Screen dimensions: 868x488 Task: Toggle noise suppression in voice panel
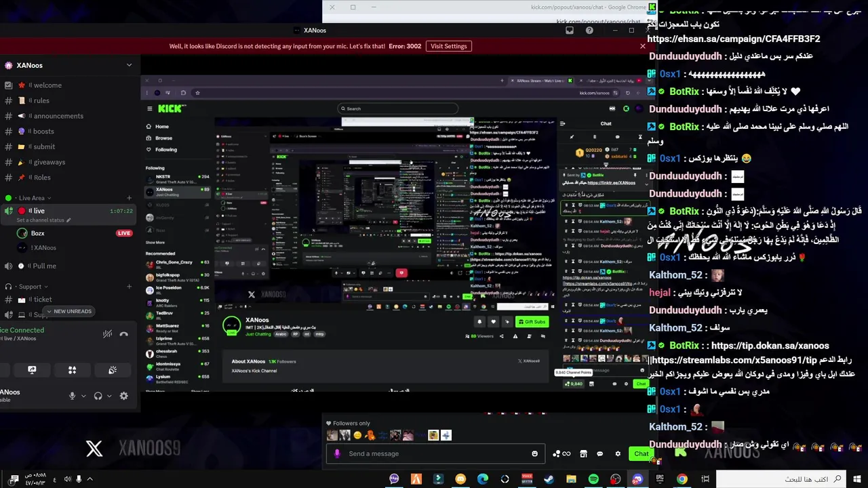pos(107,333)
